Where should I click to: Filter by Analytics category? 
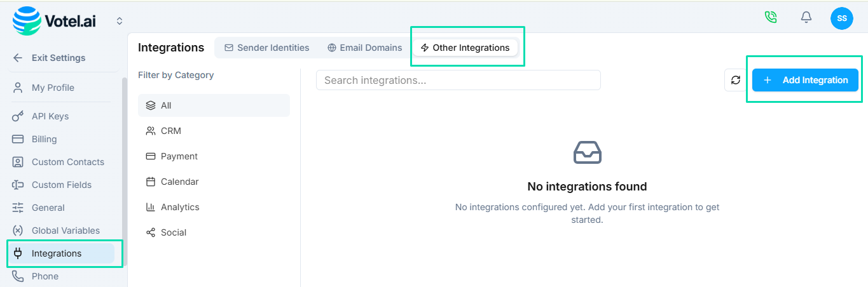click(x=214, y=207)
